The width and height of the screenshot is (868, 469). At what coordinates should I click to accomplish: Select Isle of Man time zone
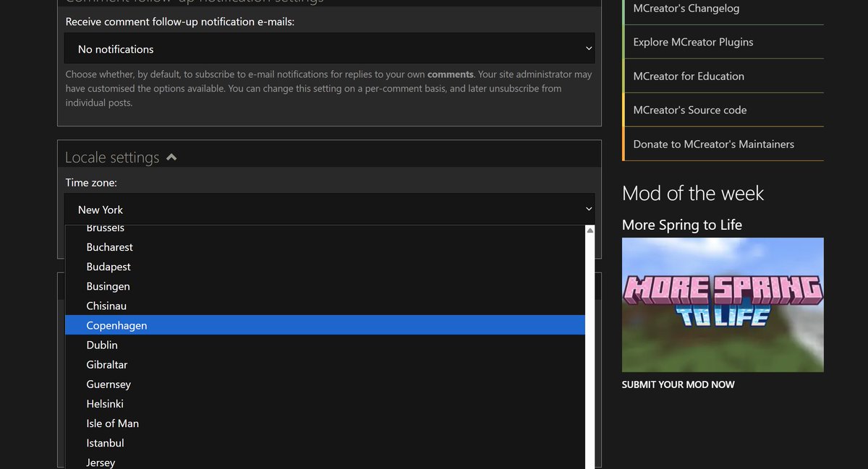tap(113, 423)
